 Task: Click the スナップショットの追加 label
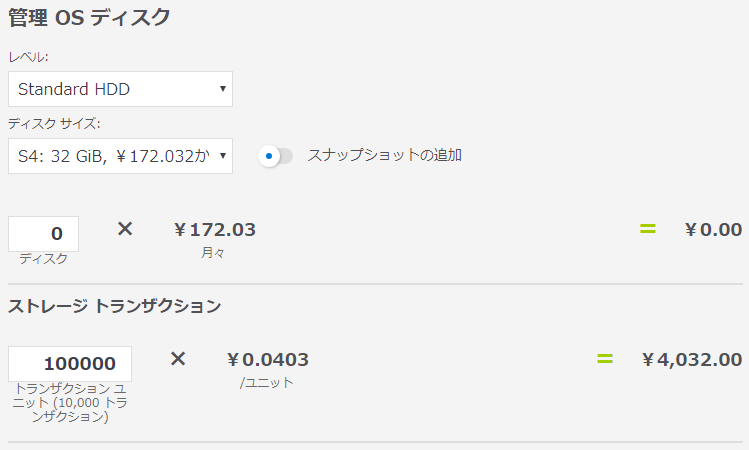coord(384,155)
